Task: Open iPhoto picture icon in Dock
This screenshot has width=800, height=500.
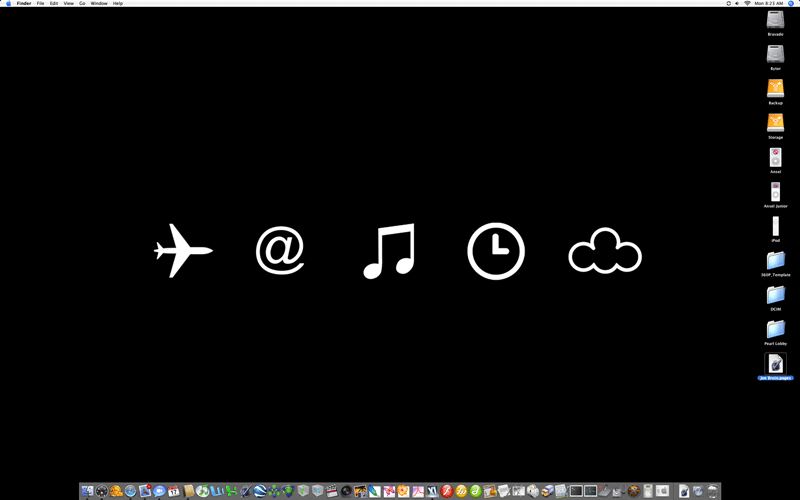Action: pyautogui.click(x=361, y=491)
